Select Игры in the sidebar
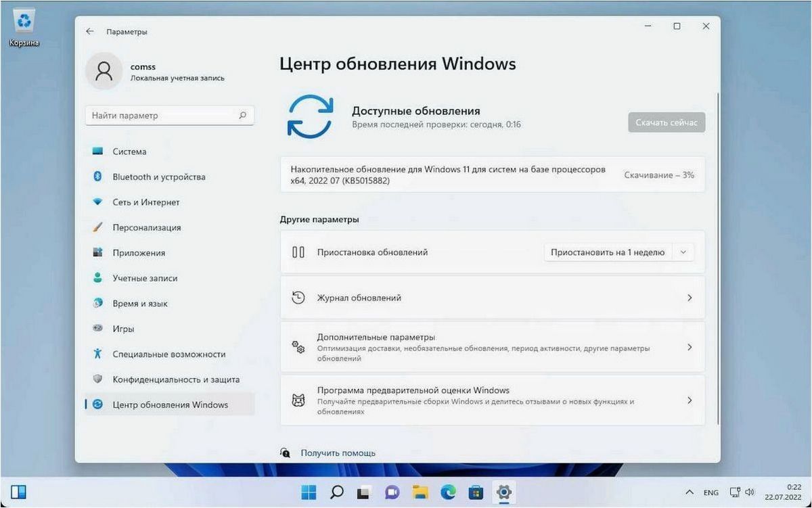 click(x=170, y=329)
